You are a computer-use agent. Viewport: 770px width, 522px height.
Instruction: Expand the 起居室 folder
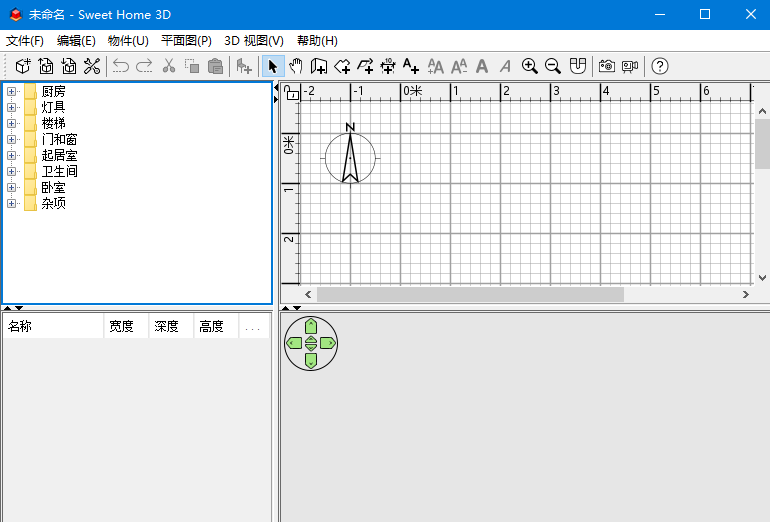[x=11, y=155]
